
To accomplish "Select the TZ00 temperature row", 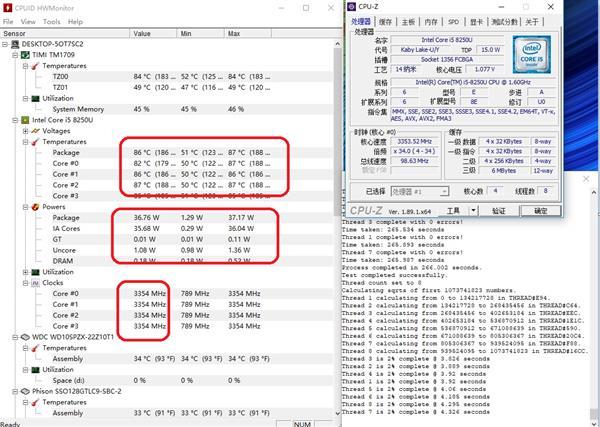I will (x=166, y=77).
